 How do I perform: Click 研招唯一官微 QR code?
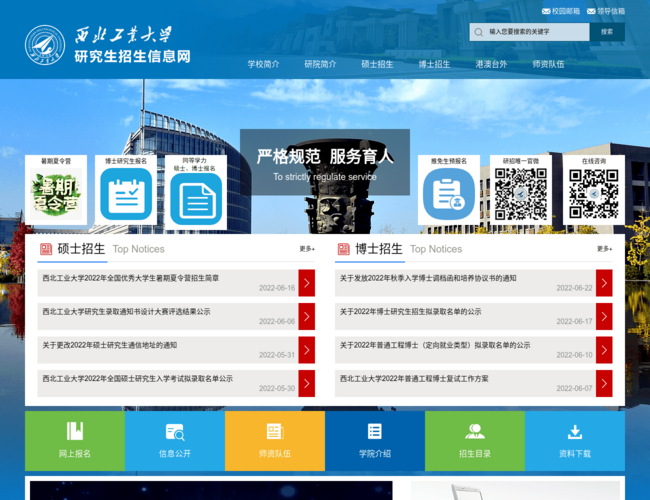pos(521,194)
